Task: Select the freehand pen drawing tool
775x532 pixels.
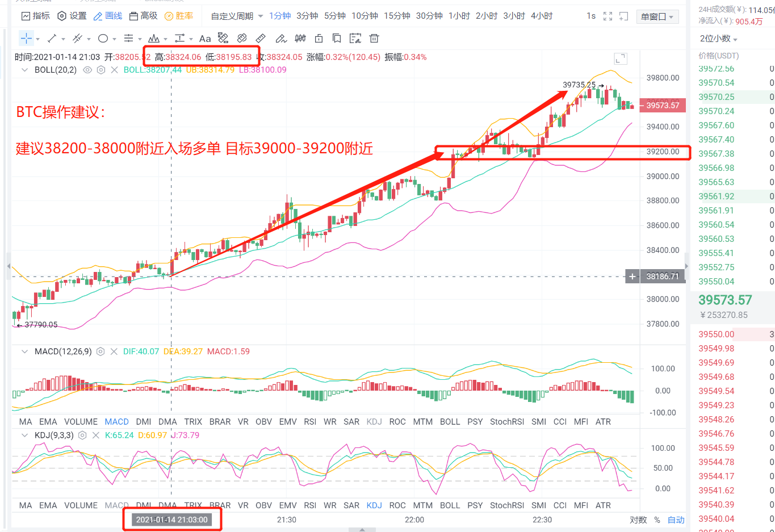Action: (281, 39)
